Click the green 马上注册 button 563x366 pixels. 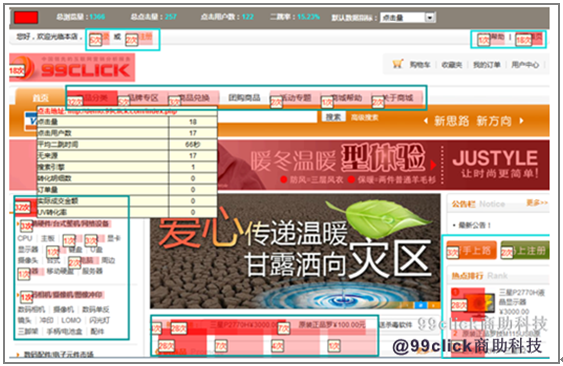coord(525,250)
